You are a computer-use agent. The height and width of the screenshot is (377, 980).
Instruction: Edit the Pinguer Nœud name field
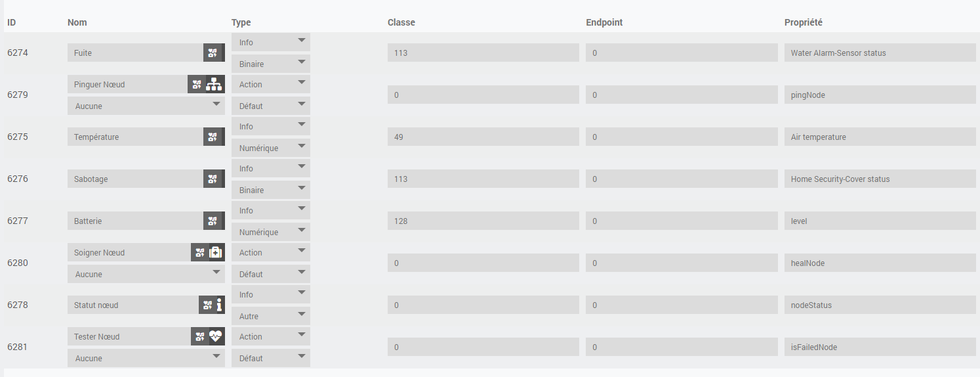[128, 84]
